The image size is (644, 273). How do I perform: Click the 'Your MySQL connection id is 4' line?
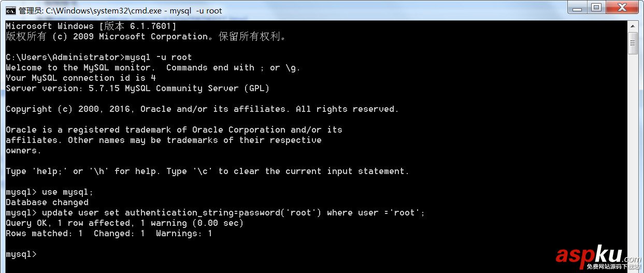coord(81,78)
